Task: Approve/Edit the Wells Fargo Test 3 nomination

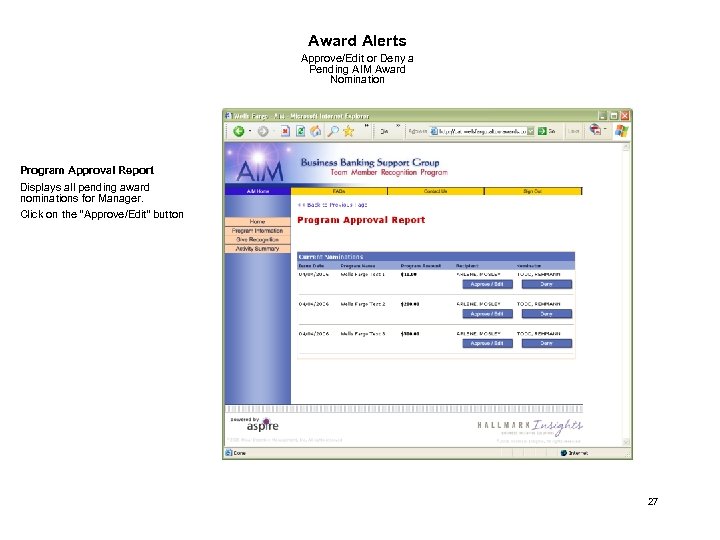Action: 487,343
